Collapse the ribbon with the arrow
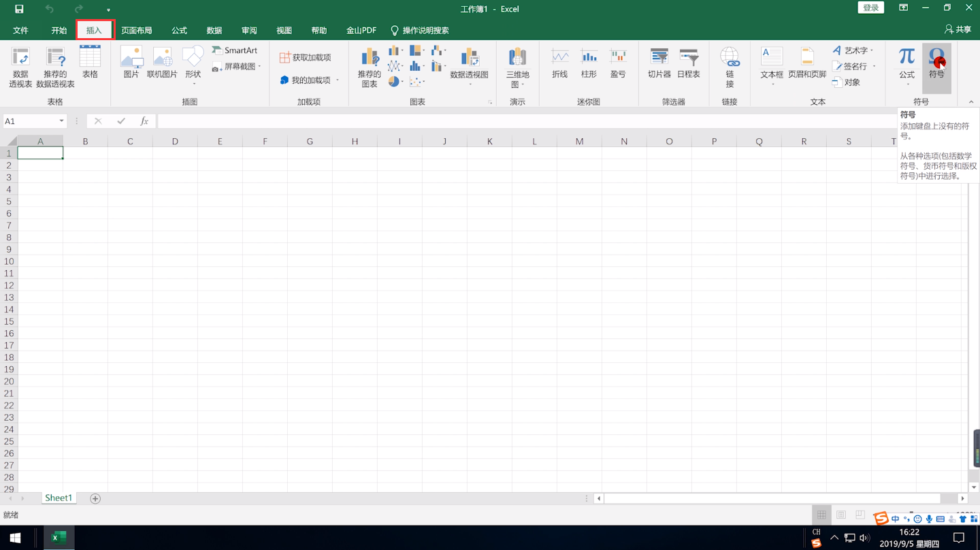The width and height of the screenshot is (980, 550). [971, 102]
